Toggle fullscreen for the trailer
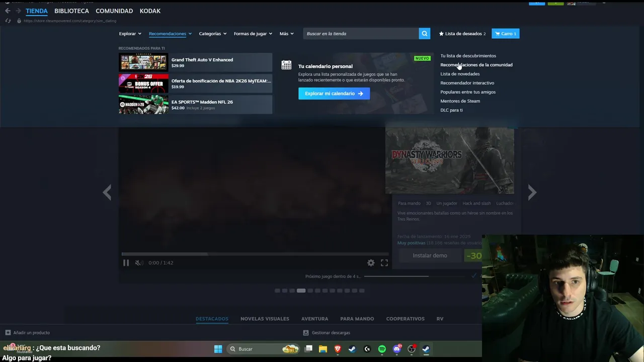This screenshot has width=644, height=362. click(x=384, y=262)
